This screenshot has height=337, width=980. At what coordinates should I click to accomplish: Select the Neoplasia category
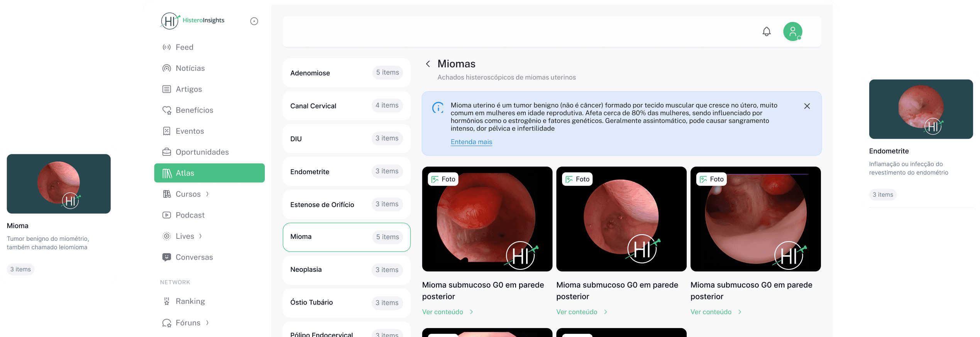346,270
